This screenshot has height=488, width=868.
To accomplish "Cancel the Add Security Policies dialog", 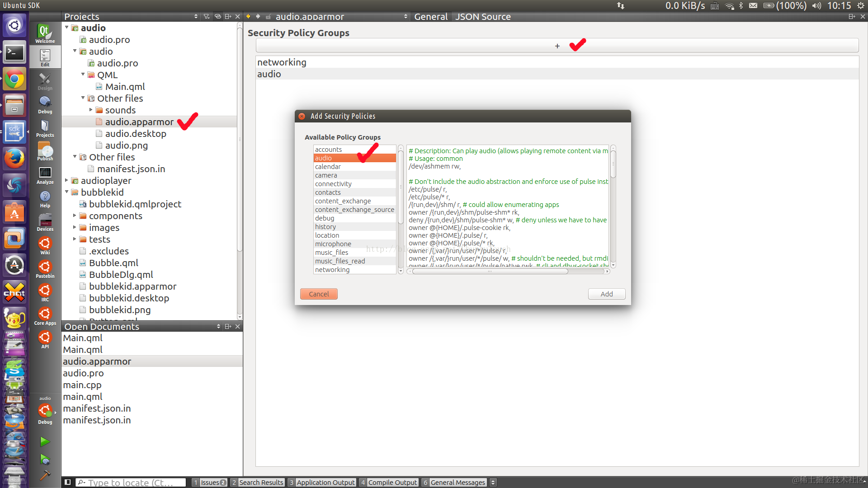I will (x=319, y=294).
